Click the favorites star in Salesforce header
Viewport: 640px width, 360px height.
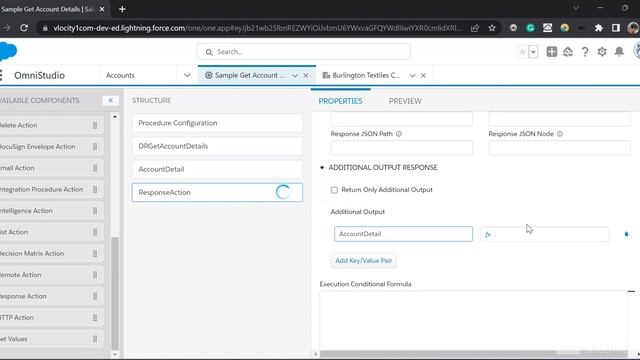(522, 52)
